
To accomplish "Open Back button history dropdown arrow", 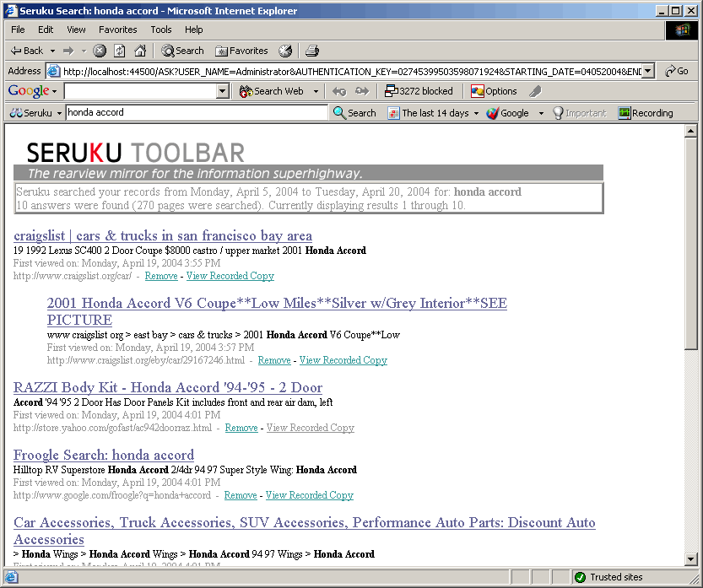I will (x=52, y=51).
